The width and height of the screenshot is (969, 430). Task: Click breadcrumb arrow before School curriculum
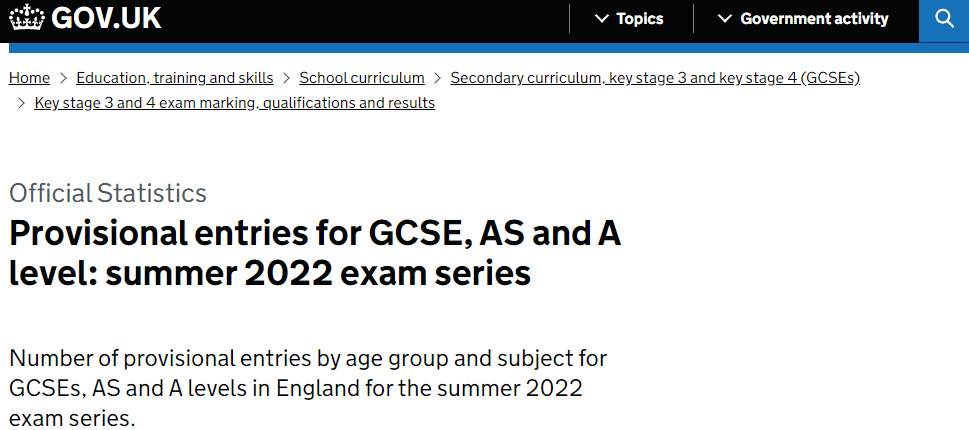286,78
